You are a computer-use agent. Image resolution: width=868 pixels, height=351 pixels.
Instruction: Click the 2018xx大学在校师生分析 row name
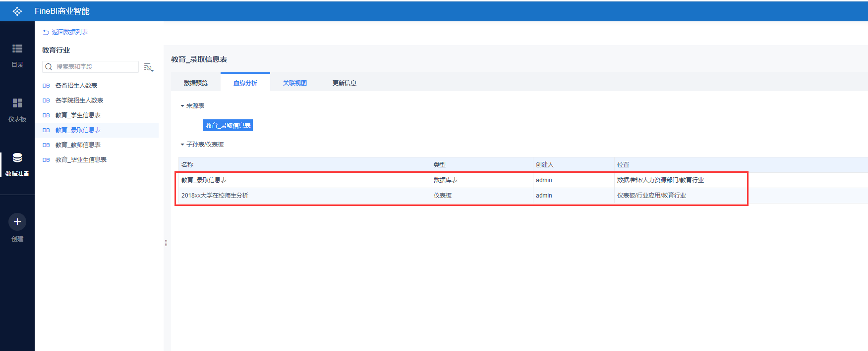click(215, 196)
